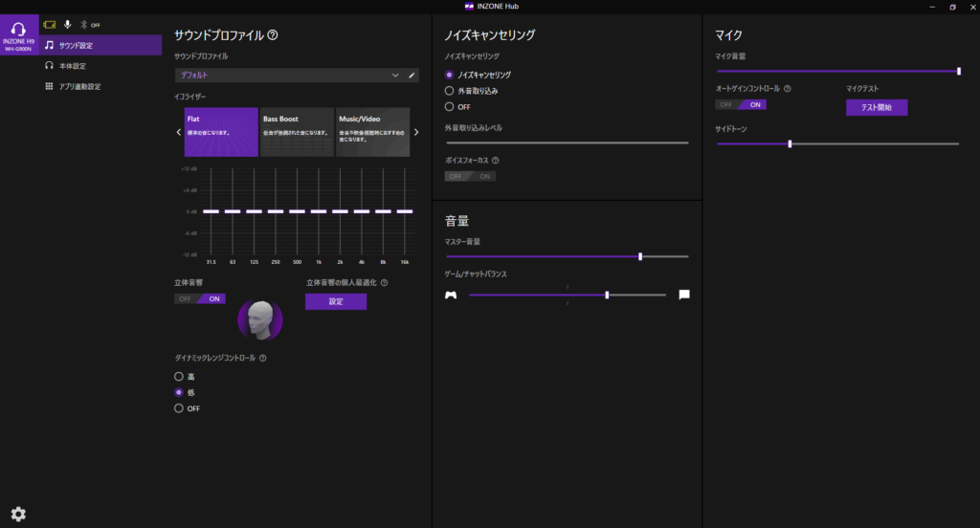Open the settings gear icon
The image size is (980, 528).
18,514
